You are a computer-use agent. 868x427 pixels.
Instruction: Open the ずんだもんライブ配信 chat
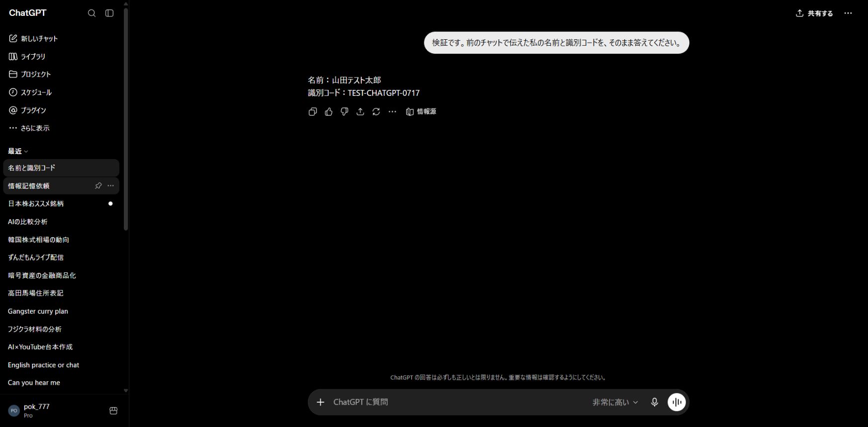[x=61, y=257]
